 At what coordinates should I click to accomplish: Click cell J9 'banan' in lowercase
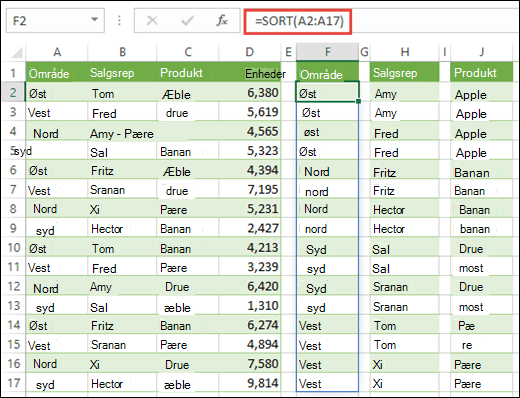482,229
